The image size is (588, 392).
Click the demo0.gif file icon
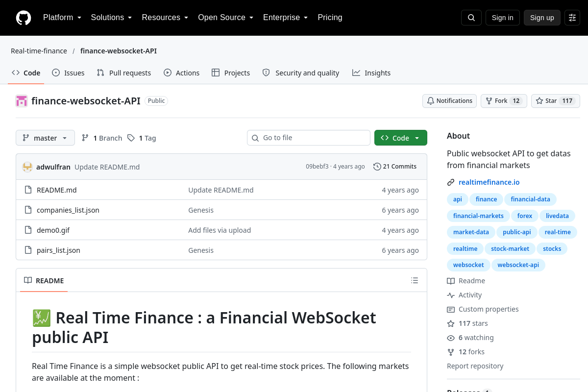tap(28, 230)
